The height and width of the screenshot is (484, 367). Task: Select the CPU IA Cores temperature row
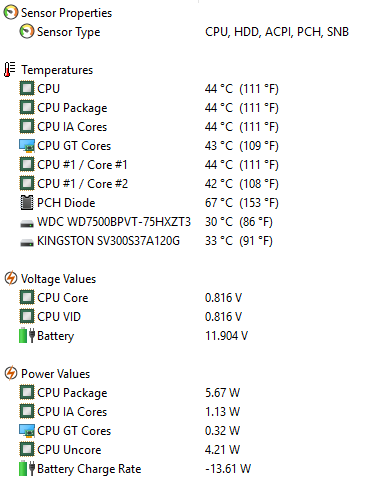(149, 127)
